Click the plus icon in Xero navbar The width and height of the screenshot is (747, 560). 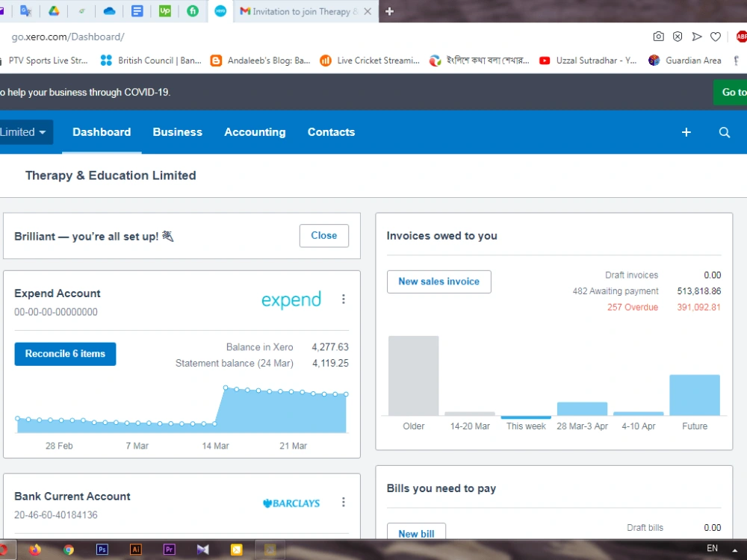point(686,132)
